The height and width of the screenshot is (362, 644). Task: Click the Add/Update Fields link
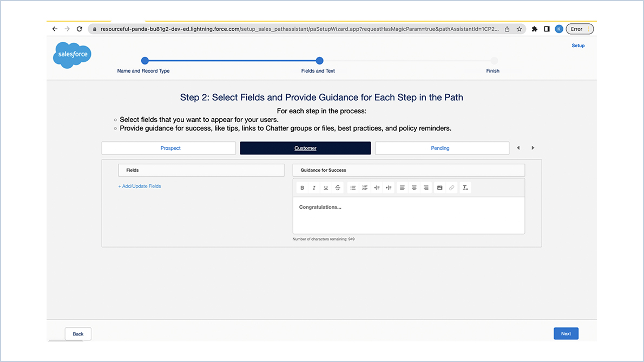pos(141,186)
